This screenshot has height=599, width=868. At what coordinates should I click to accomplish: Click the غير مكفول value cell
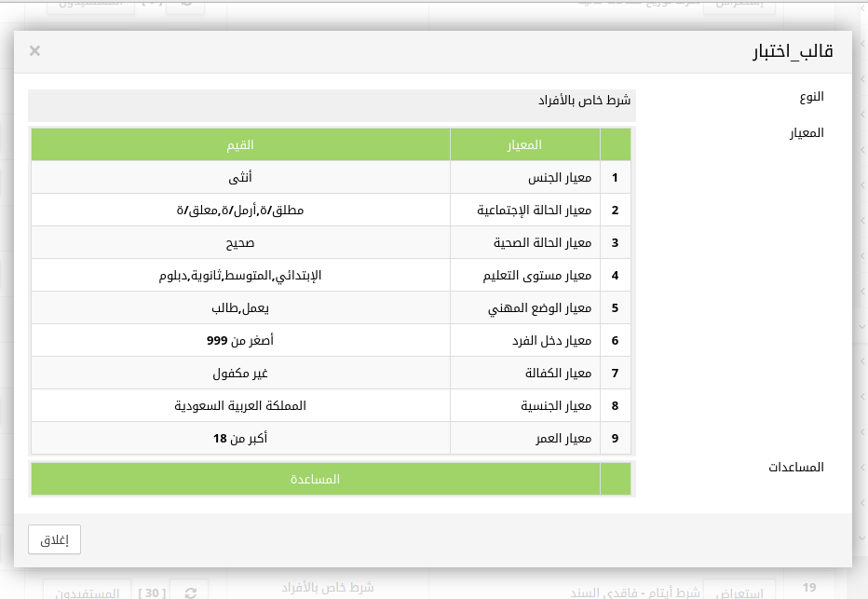pos(240,373)
